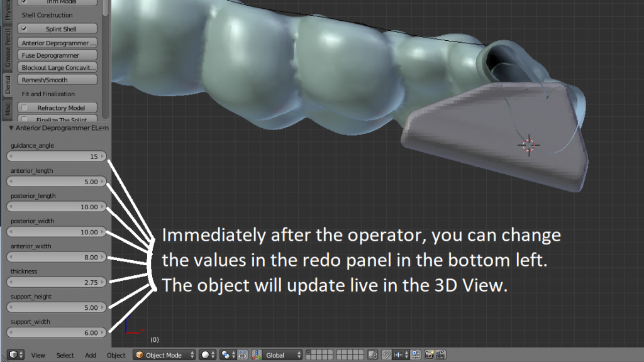Toggle the snap magnet icon
This screenshot has height=362, width=644.
[x=386, y=355]
